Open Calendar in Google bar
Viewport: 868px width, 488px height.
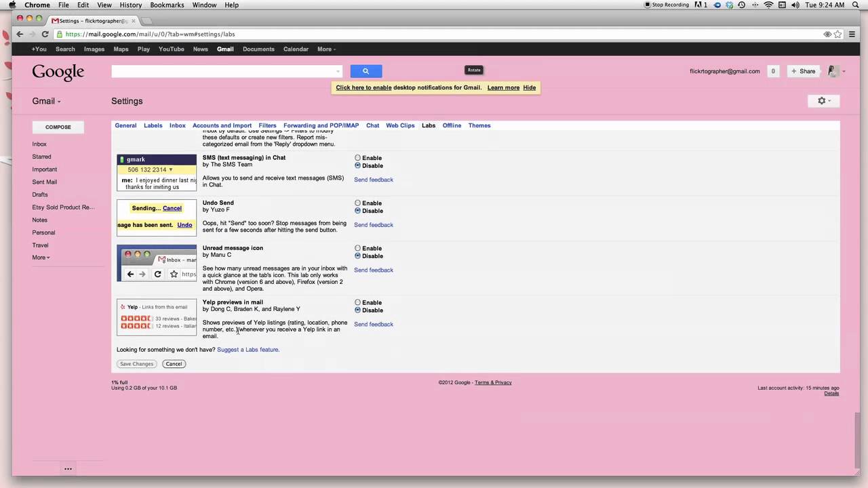pyautogui.click(x=296, y=49)
